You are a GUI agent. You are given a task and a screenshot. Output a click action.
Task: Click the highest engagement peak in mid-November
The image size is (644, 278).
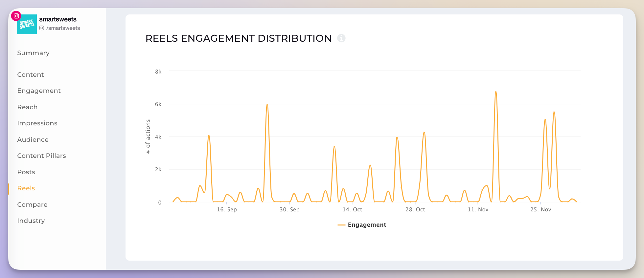[496, 92]
